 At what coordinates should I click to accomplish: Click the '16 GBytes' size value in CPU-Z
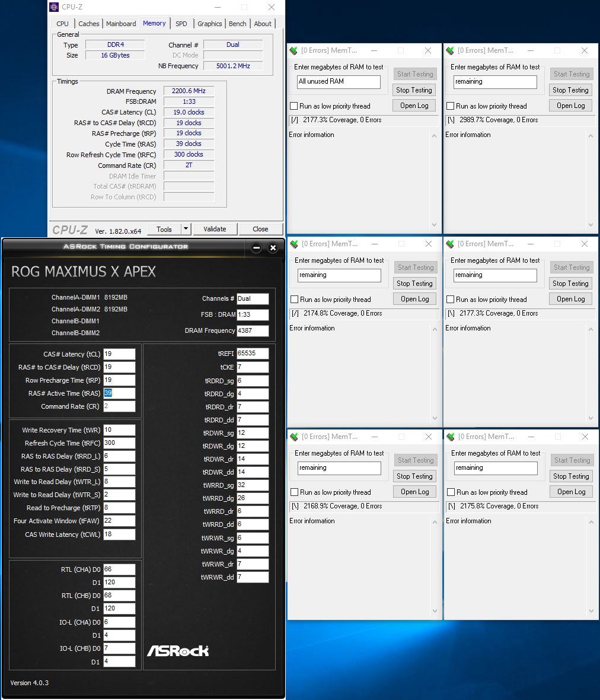point(115,55)
